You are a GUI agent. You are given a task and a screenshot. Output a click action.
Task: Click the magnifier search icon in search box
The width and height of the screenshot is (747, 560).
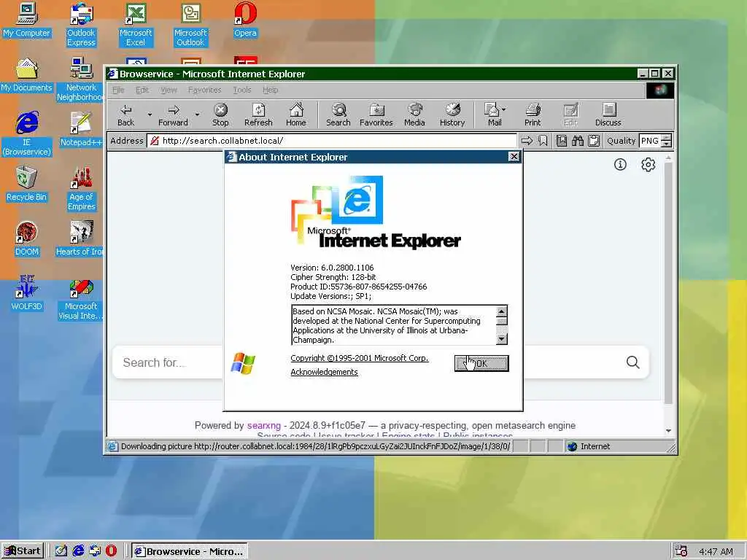point(632,362)
